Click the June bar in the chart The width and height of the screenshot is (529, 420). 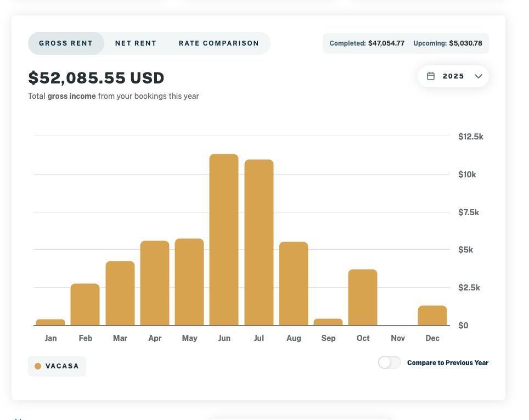[224, 240]
